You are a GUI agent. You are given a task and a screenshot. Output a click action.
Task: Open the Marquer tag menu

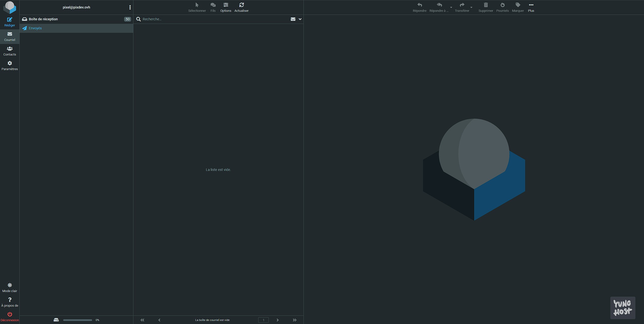[518, 5]
